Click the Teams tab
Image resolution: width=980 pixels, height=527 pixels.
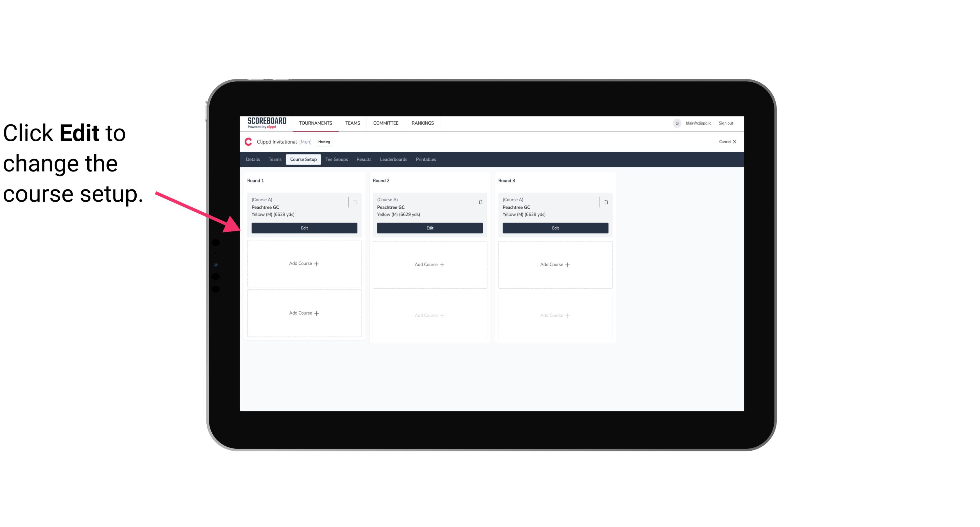[x=274, y=159]
